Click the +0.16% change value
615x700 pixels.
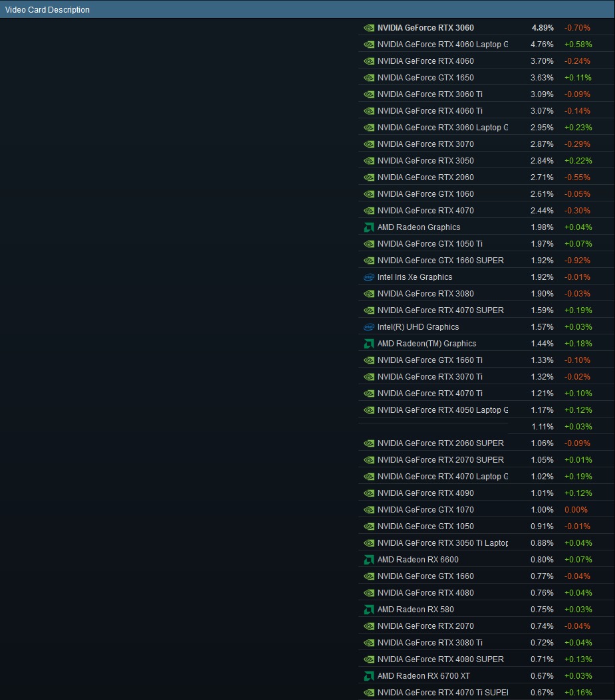[x=578, y=693]
